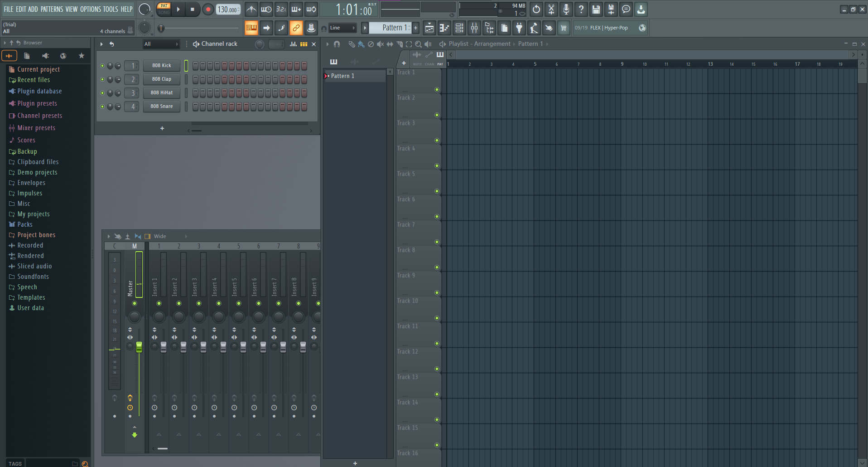868x467 pixels.
Task: Open the browser tree toolbar icon
Action: click(489, 28)
